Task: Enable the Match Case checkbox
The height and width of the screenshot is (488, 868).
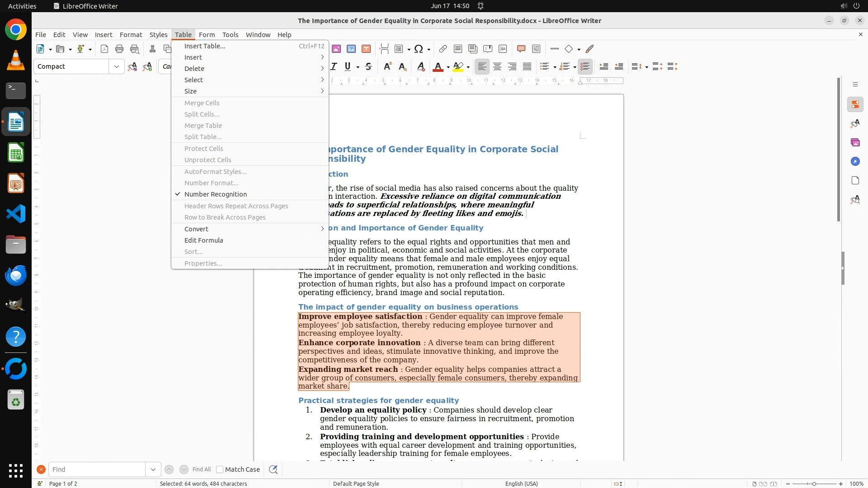Action: [220, 469]
